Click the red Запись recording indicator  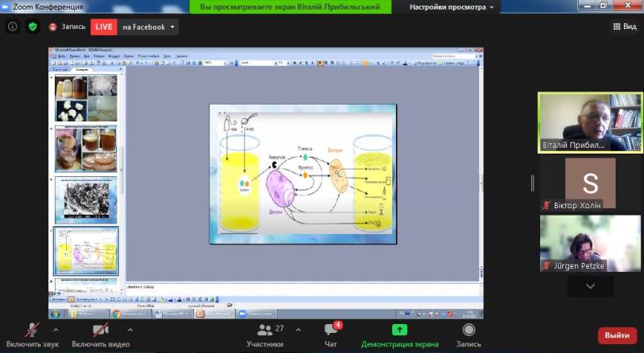pos(67,27)
